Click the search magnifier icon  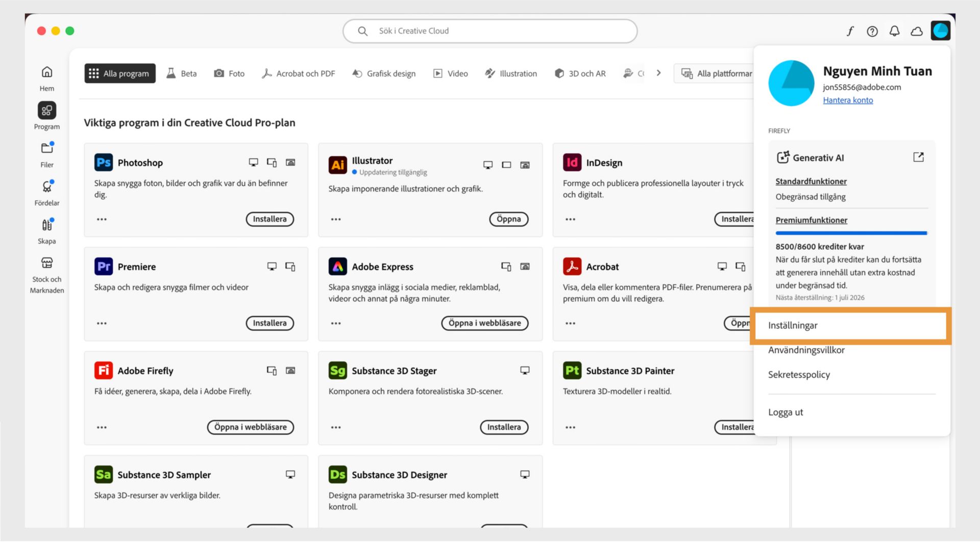(x=362, y=31)
